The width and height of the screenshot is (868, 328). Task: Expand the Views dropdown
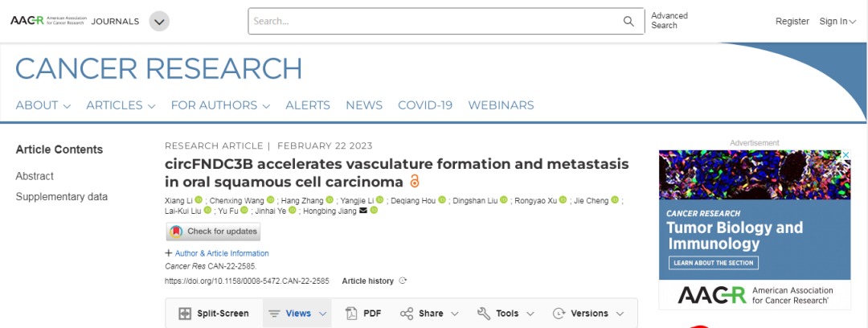pyautogui.click(x=297, y=314)
